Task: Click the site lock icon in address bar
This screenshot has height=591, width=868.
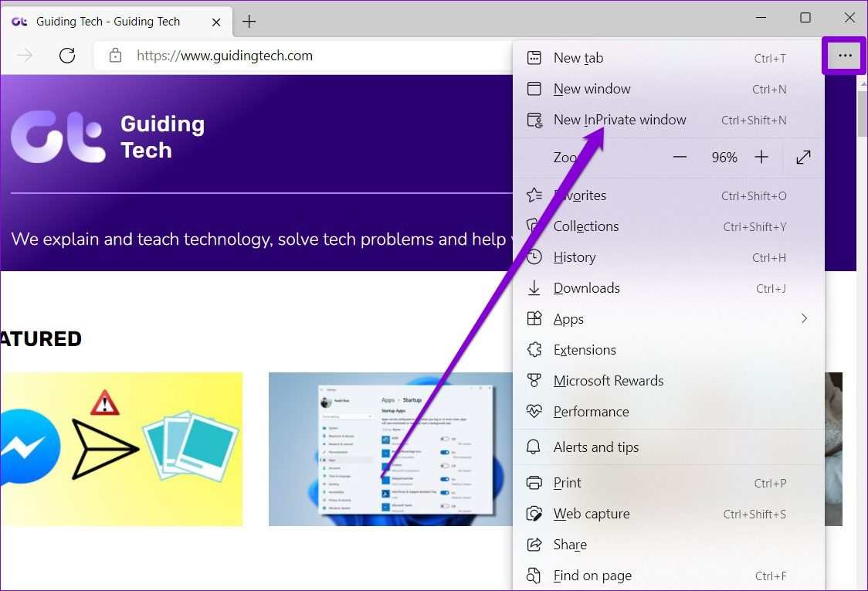Action: 115,56
